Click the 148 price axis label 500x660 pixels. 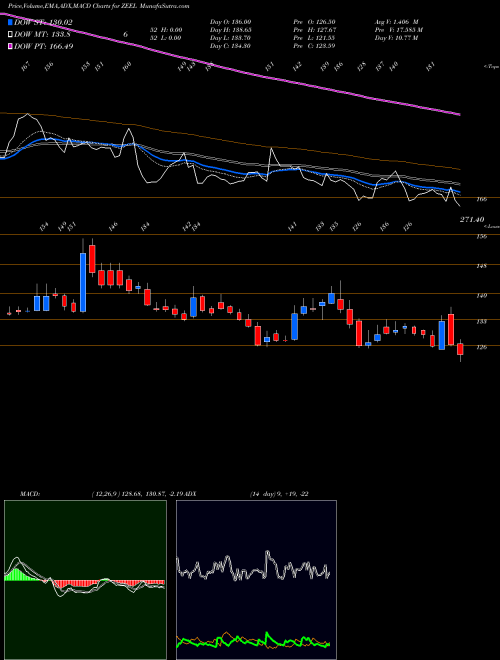(x=482, y=266)
